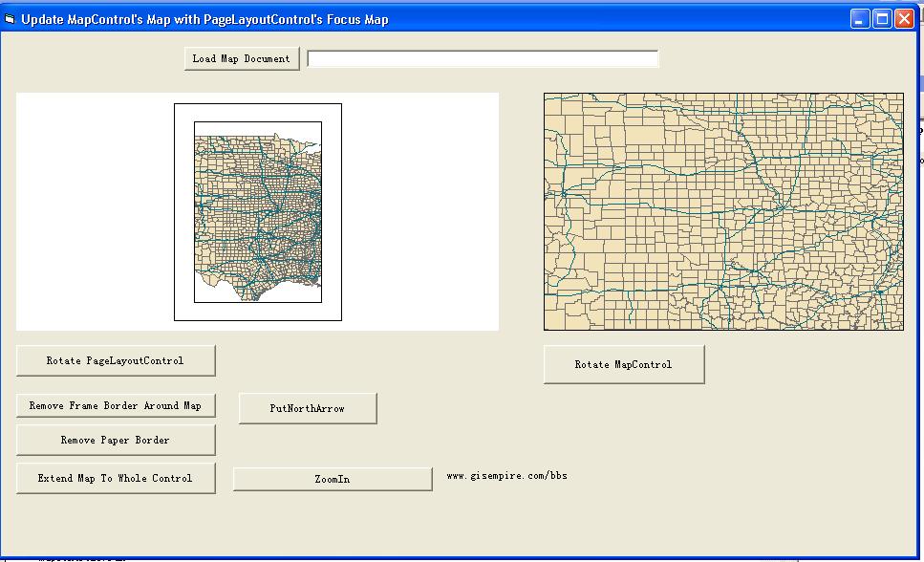924x562 pixels.
Task: Click Remove Paper Border button
Action: click(116, 440)
